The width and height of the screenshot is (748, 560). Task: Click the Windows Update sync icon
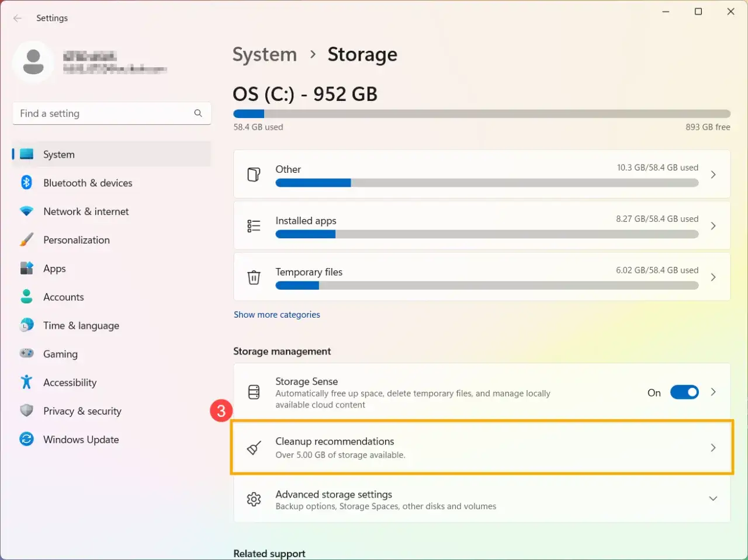[27, 439]
